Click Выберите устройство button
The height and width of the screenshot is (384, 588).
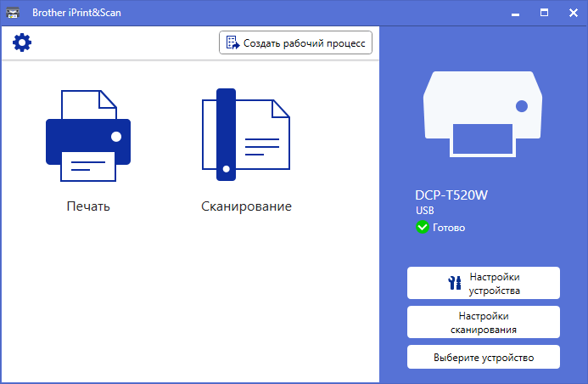(x=484, y=357)
